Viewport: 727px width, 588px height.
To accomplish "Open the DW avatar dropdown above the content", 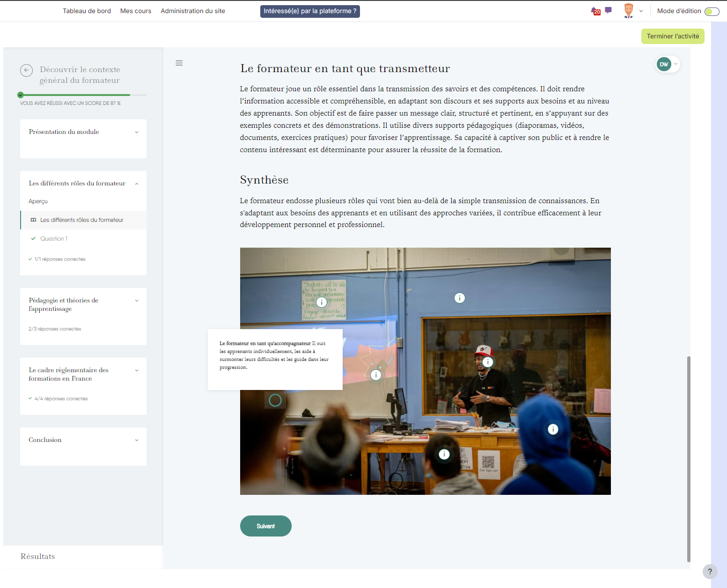I will tap(667, 64).
